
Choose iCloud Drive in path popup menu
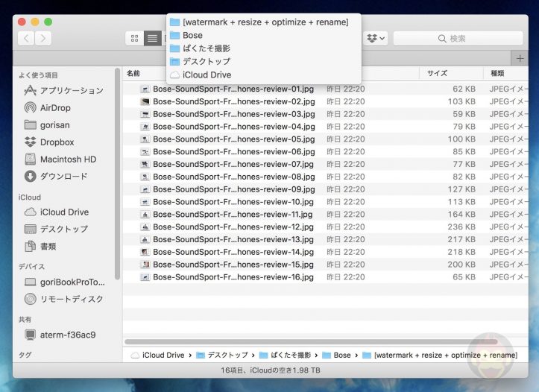(264, 75)
